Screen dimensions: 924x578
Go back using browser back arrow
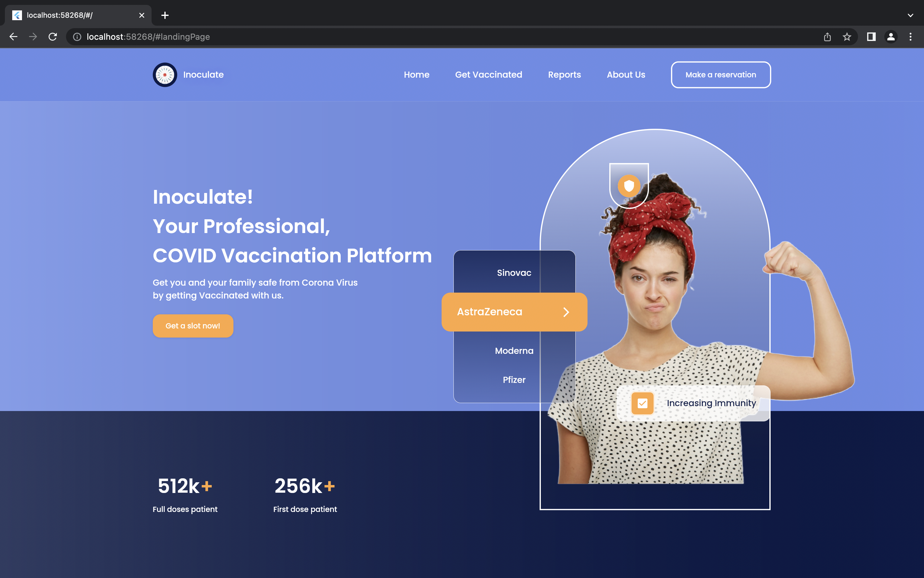13,37
